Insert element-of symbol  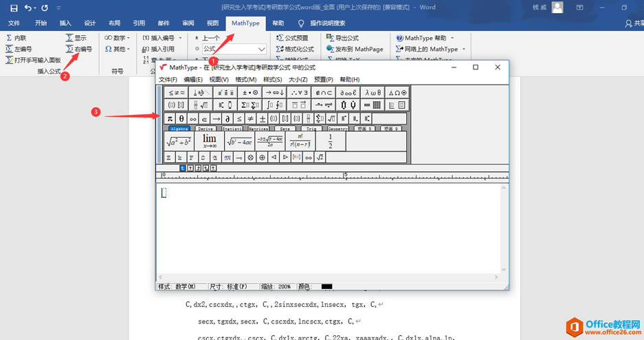204,119
